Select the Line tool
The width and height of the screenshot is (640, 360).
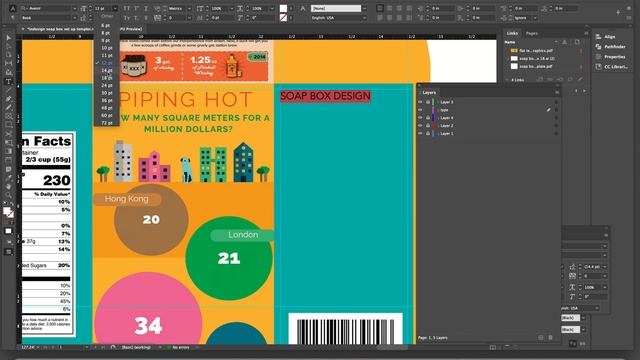point(9,90)
